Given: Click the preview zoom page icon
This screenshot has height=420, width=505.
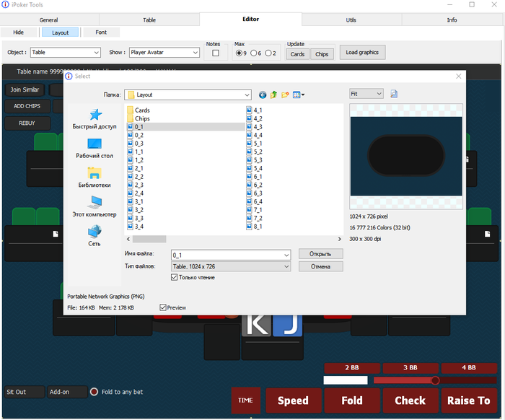Looking at the screenshot, I should pos(394,94).
